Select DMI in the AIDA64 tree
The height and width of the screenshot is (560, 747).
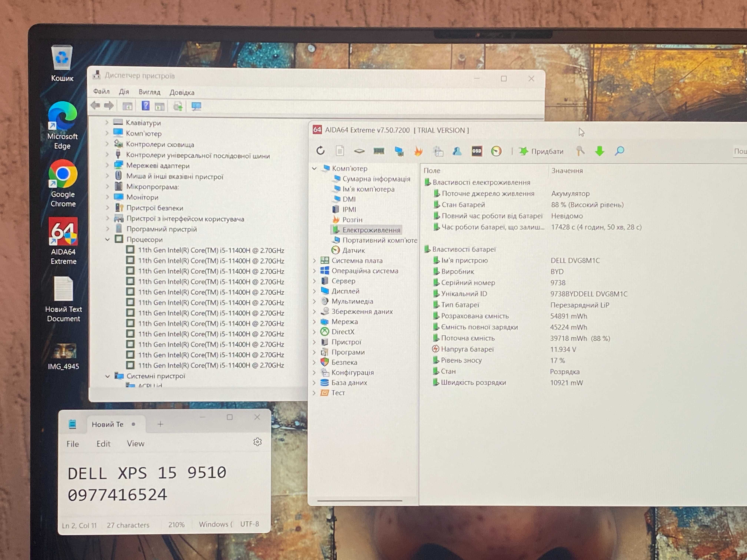tap(349, 199)
